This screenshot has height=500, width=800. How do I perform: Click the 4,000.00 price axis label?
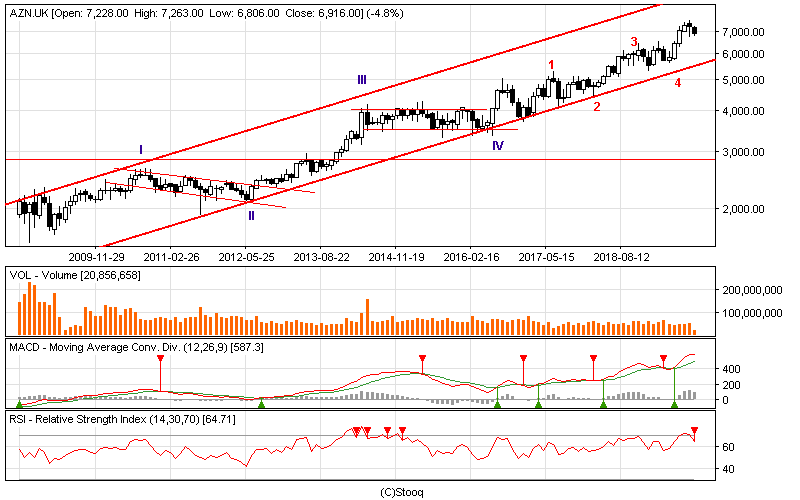pyautogui.click(x=743, y=111)
